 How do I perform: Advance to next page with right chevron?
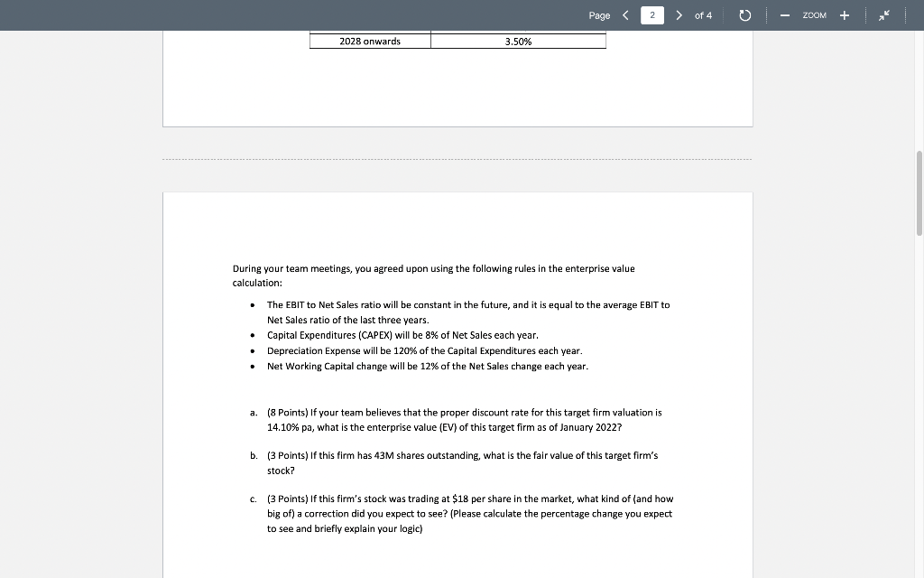tap(679, 14)
